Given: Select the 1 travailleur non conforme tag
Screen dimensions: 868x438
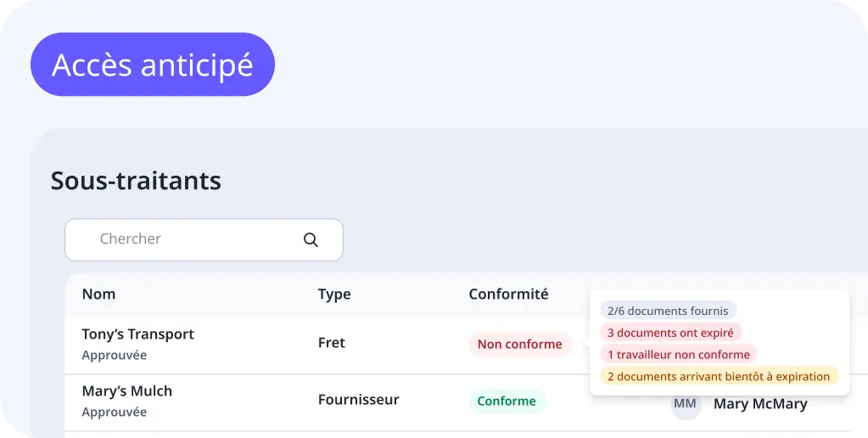Looking at the screenshot, I should point(679,354).
